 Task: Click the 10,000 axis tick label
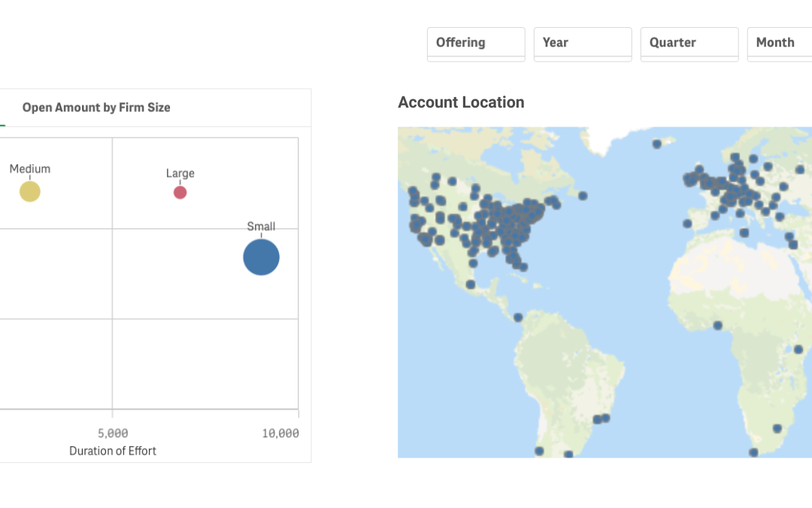coord(280,433)
